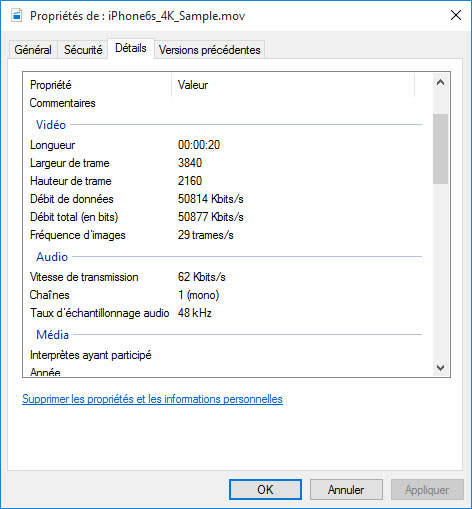
Task: Select the Commentaires property row
Action: point(227,103)
